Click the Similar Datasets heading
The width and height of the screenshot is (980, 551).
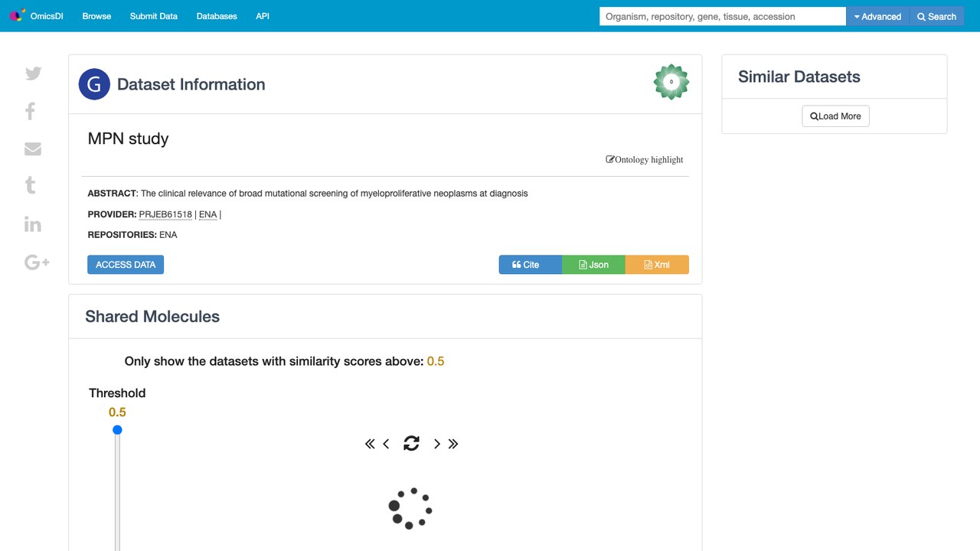pos(799,77)
